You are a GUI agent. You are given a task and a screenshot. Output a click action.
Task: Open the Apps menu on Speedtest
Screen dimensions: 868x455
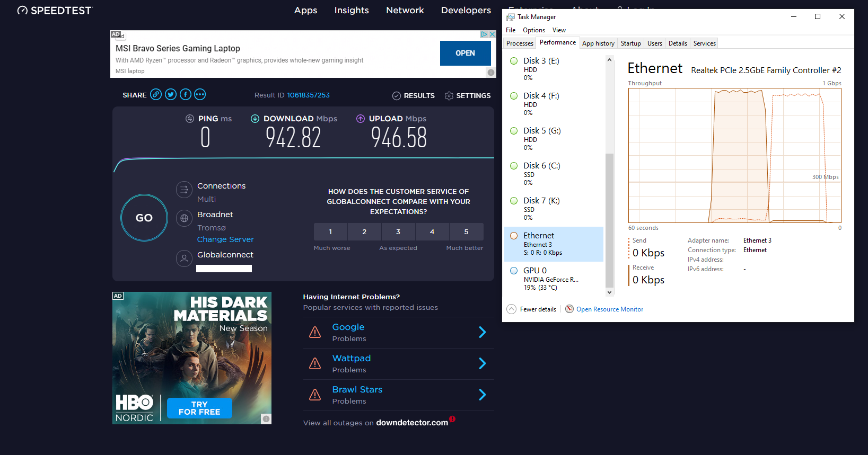306,10
